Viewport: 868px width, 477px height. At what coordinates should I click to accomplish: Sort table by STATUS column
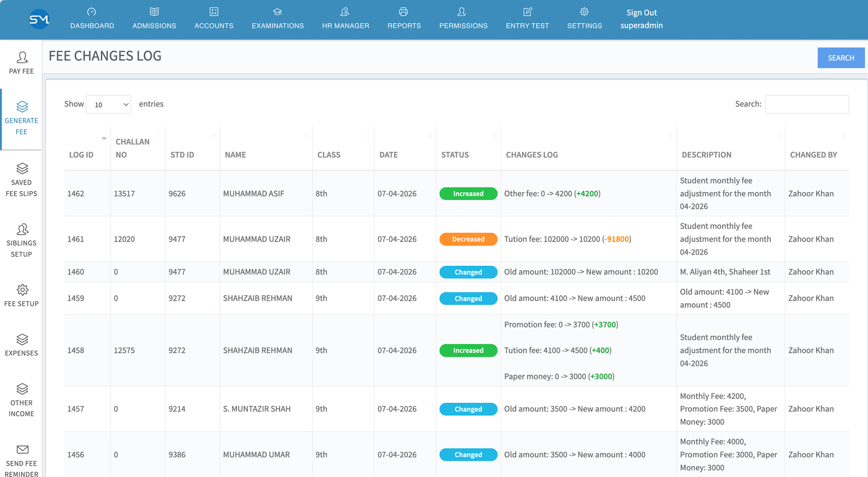coord(468,148)
